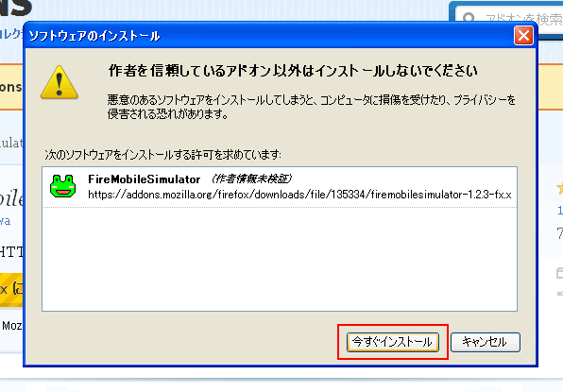Click the addons.mozilla.org download URL text
This screenshot has width=563, height=392.
299,195
